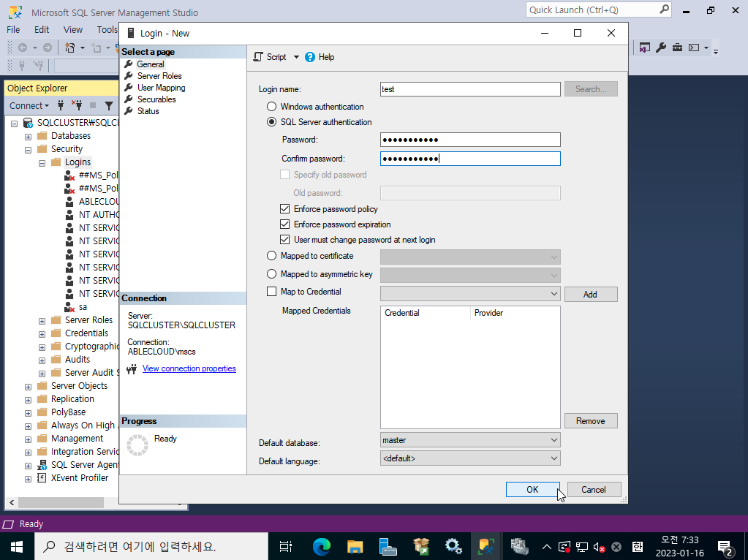The image size is (748, 560).
Task: Click Windows taskbar search box
Action: (x=151, y=546)
